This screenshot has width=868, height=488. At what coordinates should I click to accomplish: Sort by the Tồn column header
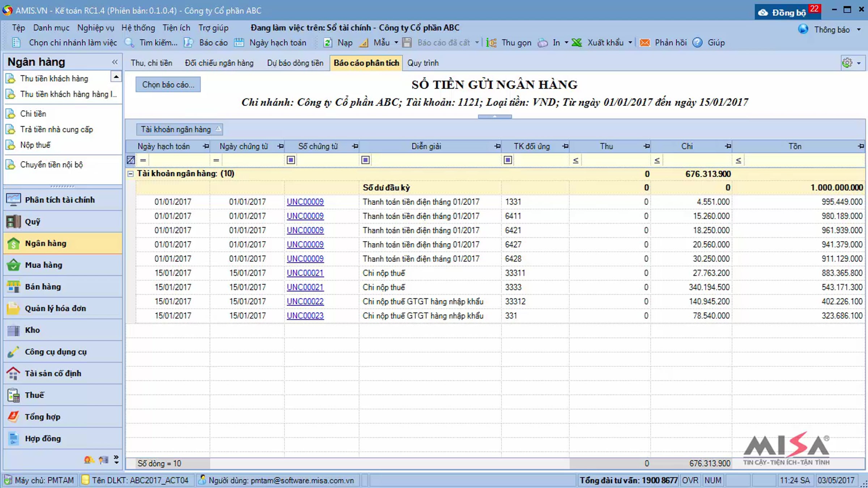(795, 146)
